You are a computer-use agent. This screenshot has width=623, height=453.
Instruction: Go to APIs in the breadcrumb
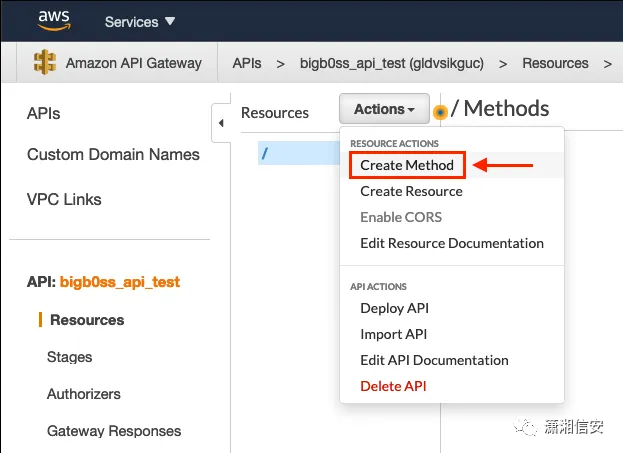247,63
